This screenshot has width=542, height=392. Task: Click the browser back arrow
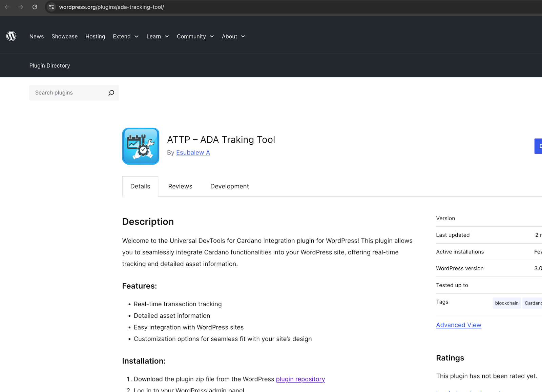tap(7, 7)
